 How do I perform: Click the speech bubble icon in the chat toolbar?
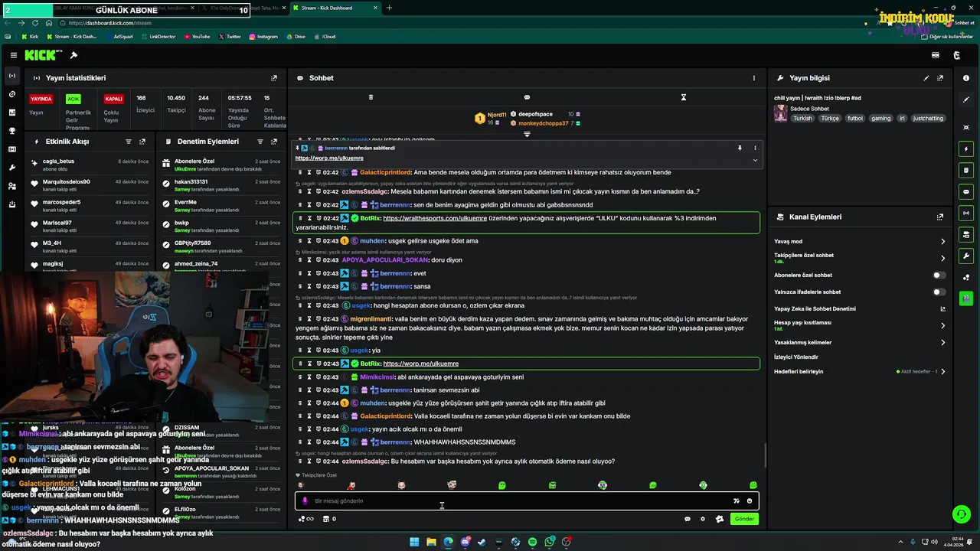pyautogui.click(x=527, y=97)
